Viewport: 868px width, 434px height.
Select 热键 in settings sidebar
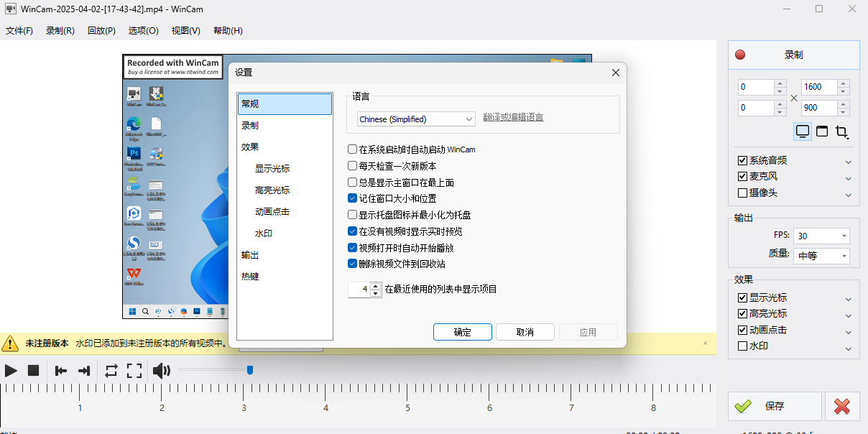coord(250,277)
